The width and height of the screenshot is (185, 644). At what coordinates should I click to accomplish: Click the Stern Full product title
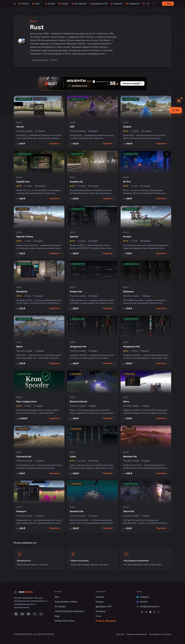tap(129, 511)
